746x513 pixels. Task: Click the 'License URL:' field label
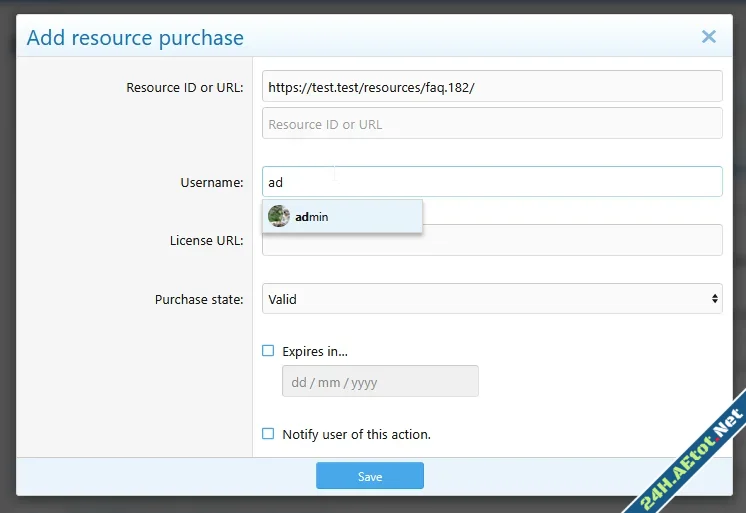point(206,240)
